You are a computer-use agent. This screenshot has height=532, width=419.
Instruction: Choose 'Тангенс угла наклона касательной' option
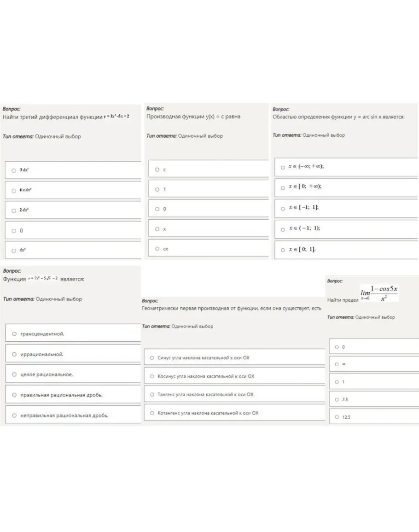[x=152, y=394]
